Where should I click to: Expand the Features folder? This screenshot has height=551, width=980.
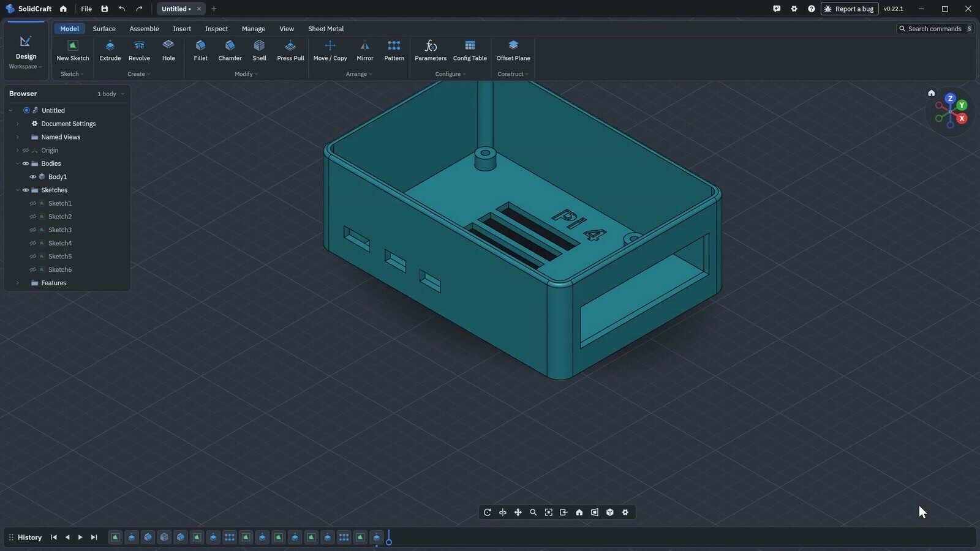click(17, 283)
